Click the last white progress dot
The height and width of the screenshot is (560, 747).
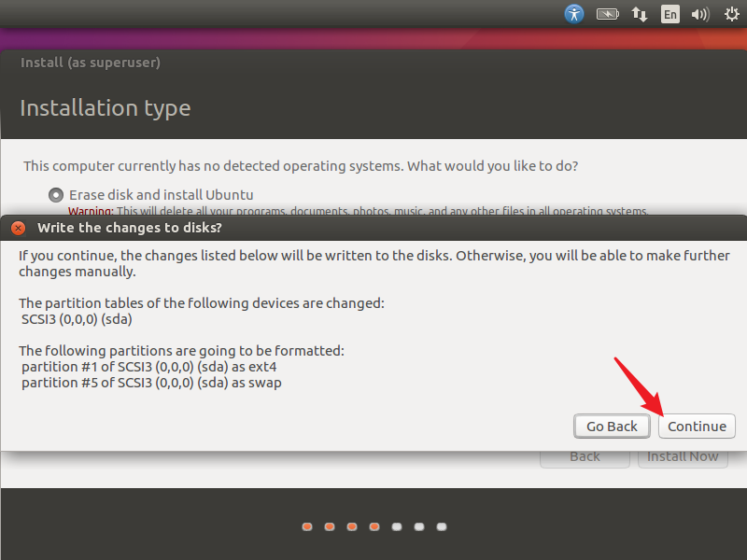442,526
